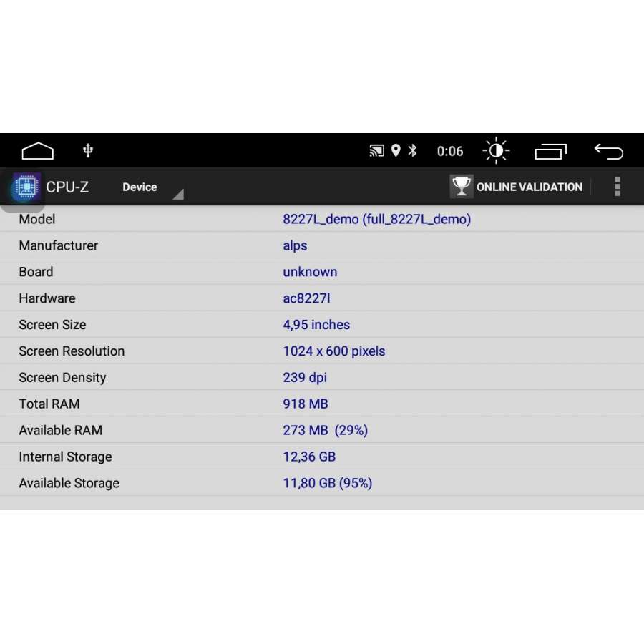Select the model value 8227L_demo
The image size is (644, 644).
[x=376, y=219]
